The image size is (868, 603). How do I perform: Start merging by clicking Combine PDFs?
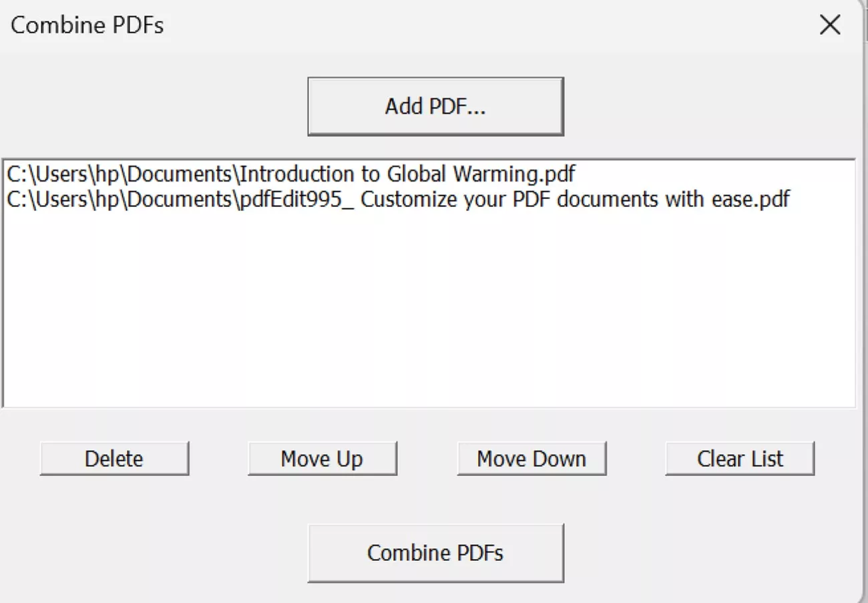point(435,552)
